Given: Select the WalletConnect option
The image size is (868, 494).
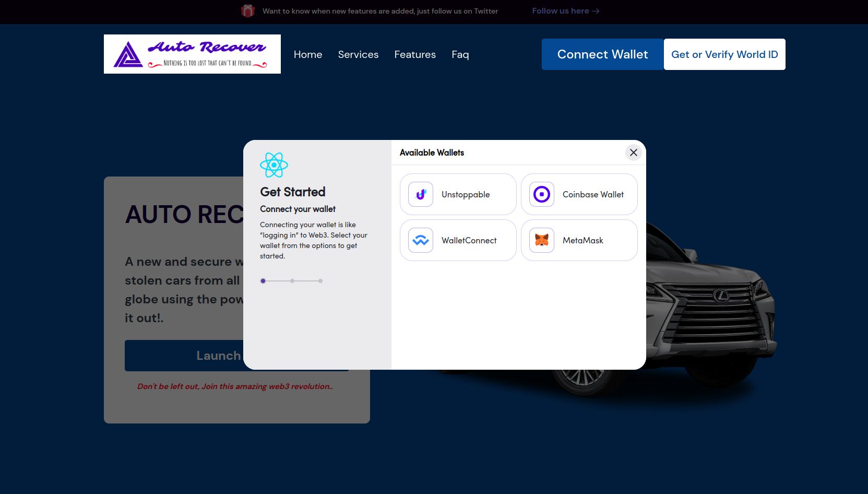Looking at the screenshot, I should click(458, 240).
